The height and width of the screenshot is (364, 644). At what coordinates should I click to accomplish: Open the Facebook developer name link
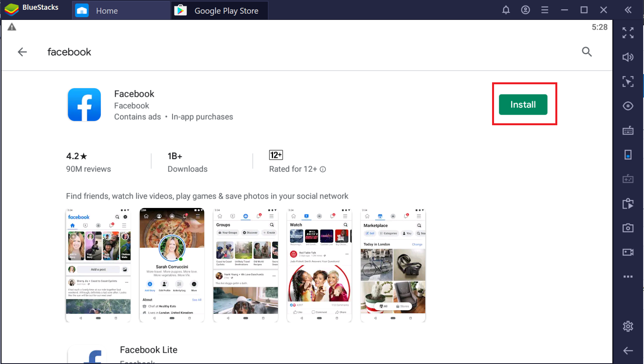132,106
